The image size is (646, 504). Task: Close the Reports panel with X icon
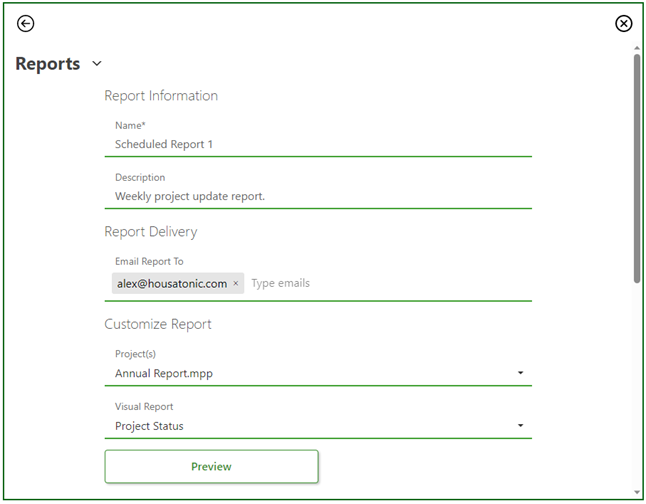click(623, 24)
